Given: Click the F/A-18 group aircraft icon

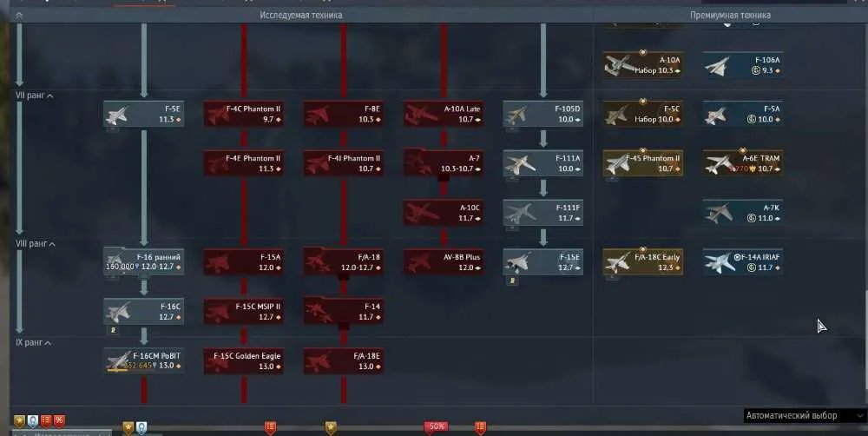Looking at the screenshot, I should [x=317, y=262].
